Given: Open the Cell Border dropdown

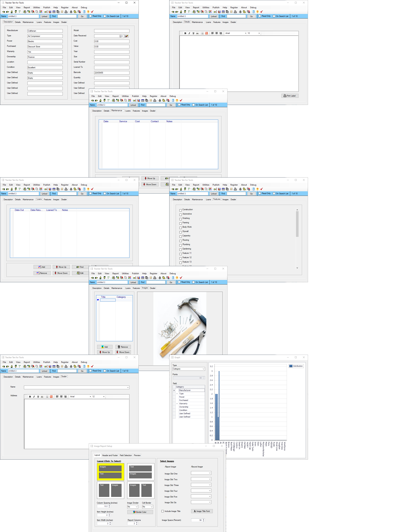Looking at the screenshot, I should (151, 507).
